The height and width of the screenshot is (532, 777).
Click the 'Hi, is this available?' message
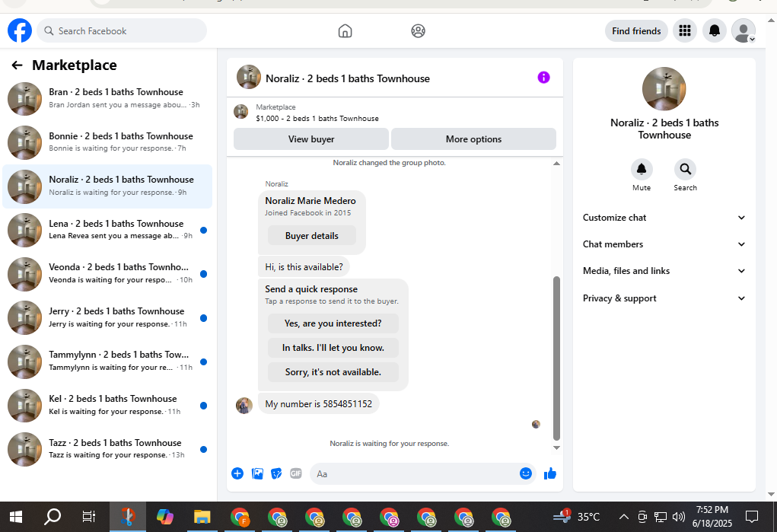coord(304,266)
